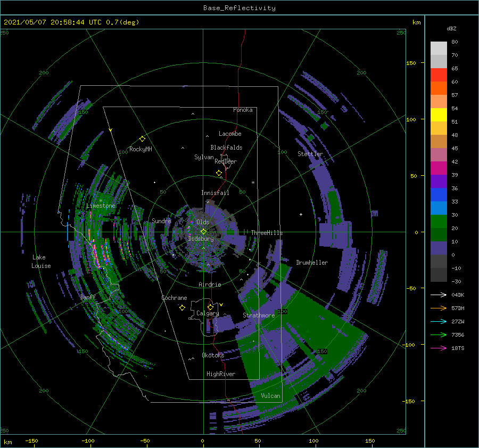Click the -30 value on the dBZ scale

tap(456, 281)
